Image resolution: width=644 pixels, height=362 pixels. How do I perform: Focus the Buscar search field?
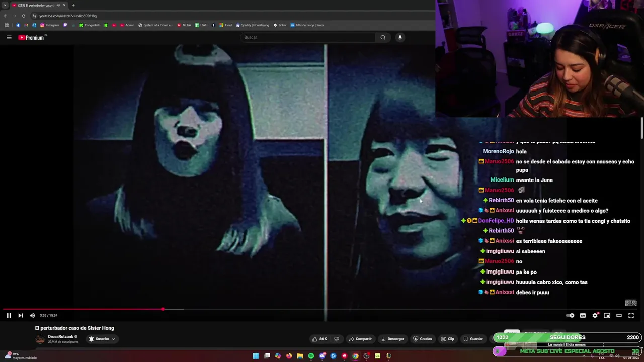coord(307,37)
